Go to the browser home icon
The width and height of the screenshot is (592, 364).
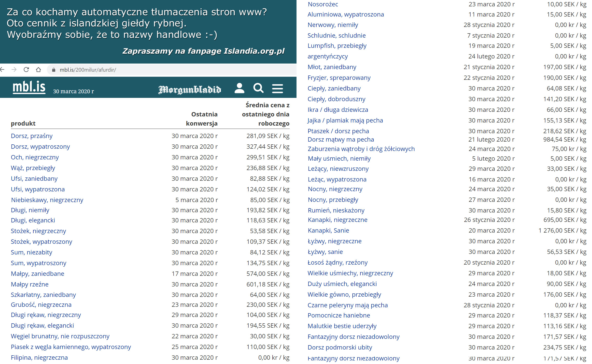[38, 70]
